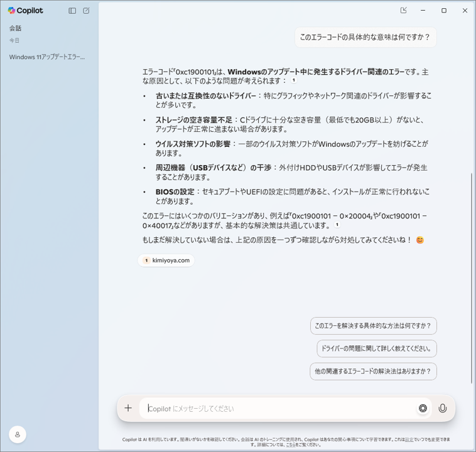Click the citation marker after the first paragraph
The width and height of the screenshot is (476, 452).
(x=293, y=81)
